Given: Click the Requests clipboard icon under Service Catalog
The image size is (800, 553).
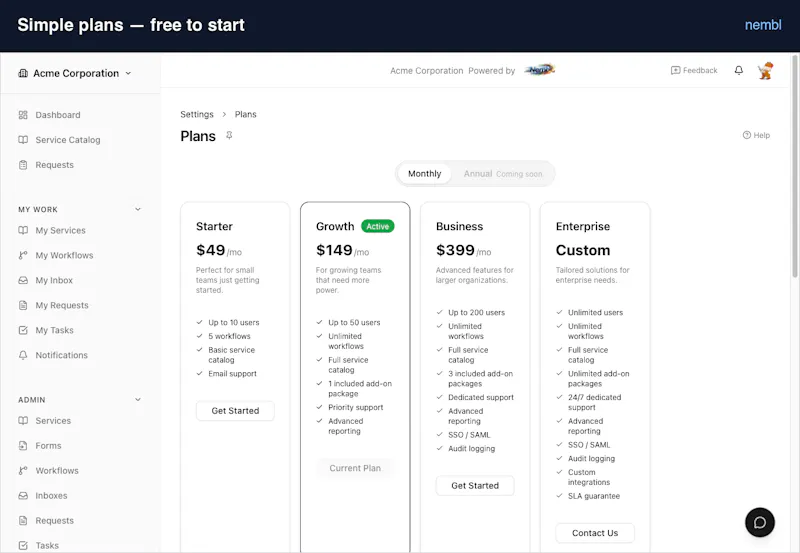Looking at the screenshot, I should coord(23,165).
